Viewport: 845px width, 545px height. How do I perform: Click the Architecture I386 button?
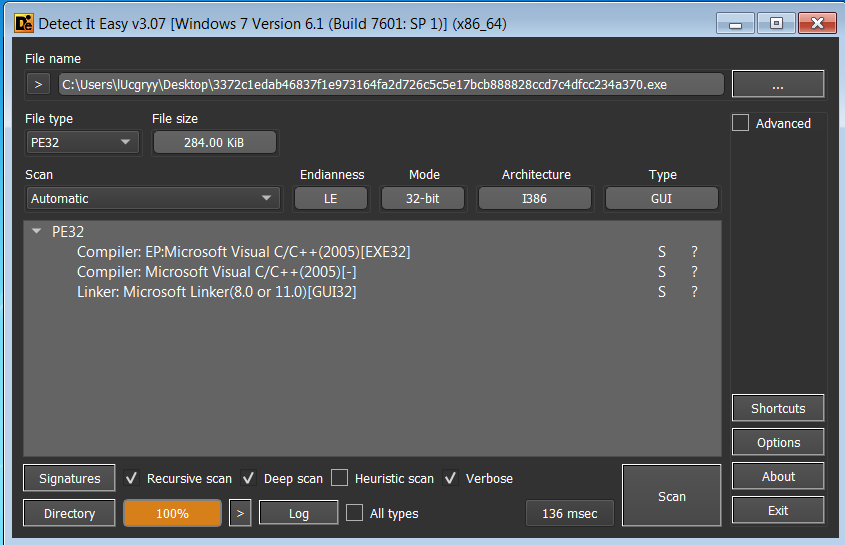point(535,198)
